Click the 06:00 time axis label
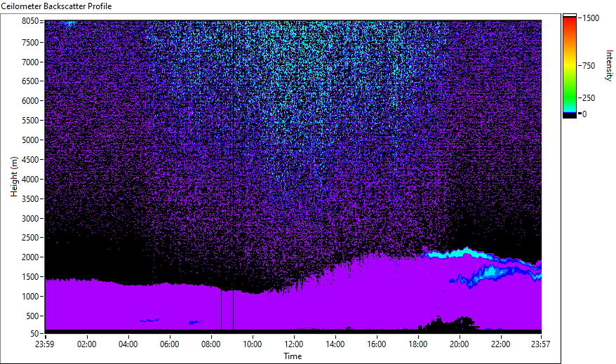The width and height of the screenshot is (616, 364). (x=169, y=344)
